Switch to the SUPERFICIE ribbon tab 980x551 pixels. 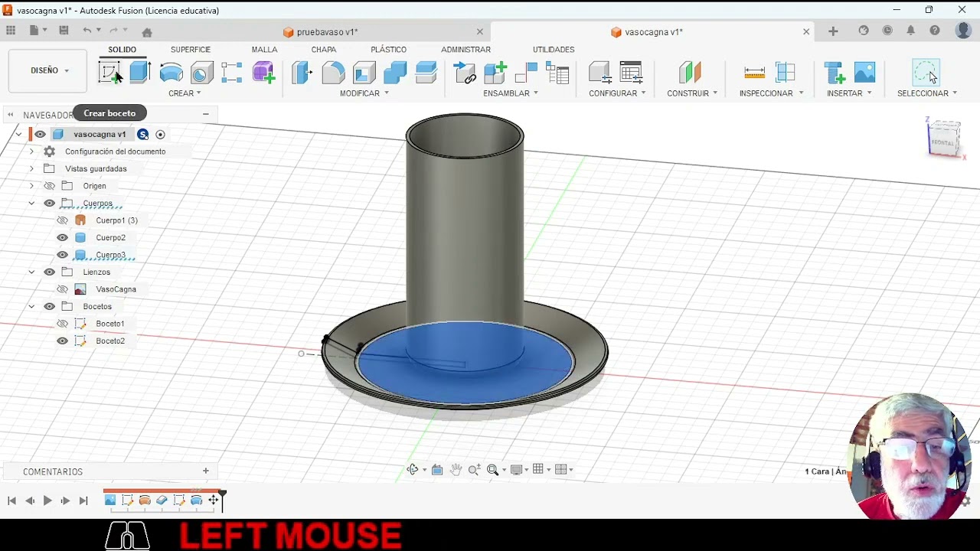(x=191, y=50)
